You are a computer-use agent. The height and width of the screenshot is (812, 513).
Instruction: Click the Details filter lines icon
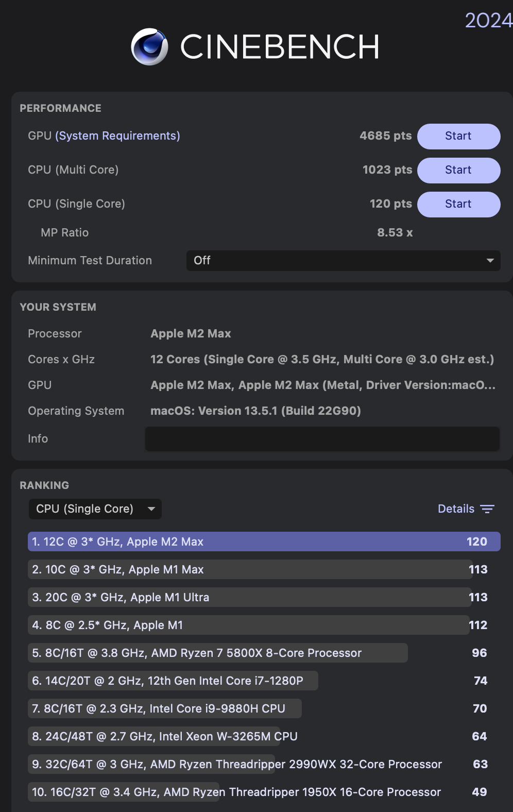487,509
